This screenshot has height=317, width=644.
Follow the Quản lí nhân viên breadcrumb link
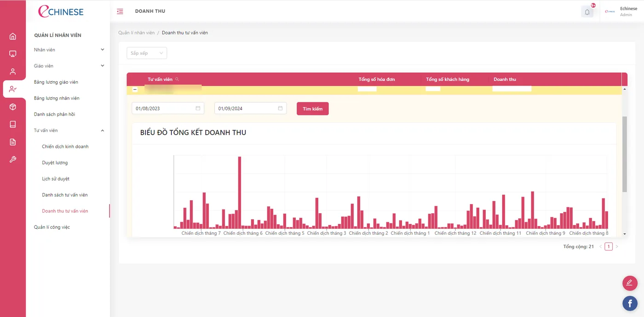point(137,33)
